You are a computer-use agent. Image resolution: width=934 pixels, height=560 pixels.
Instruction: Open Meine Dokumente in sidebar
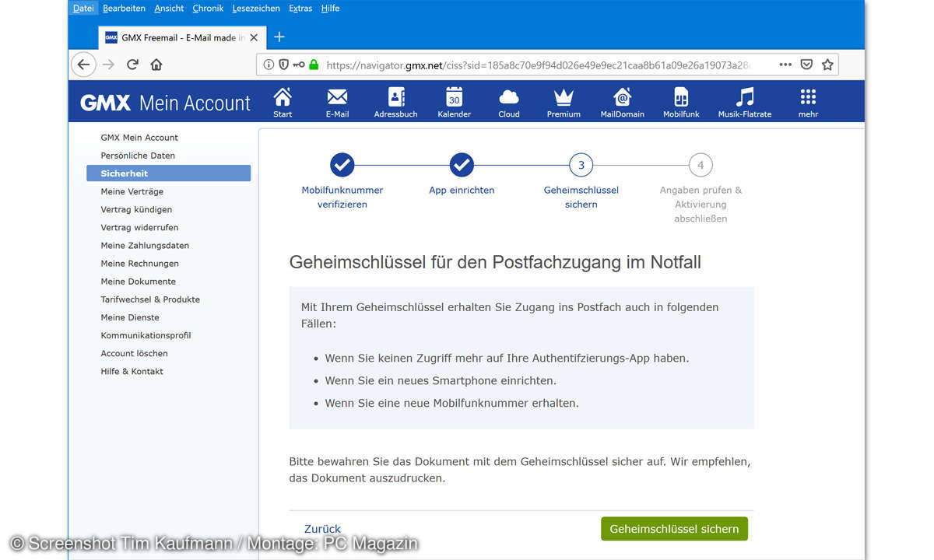point(138,281)
